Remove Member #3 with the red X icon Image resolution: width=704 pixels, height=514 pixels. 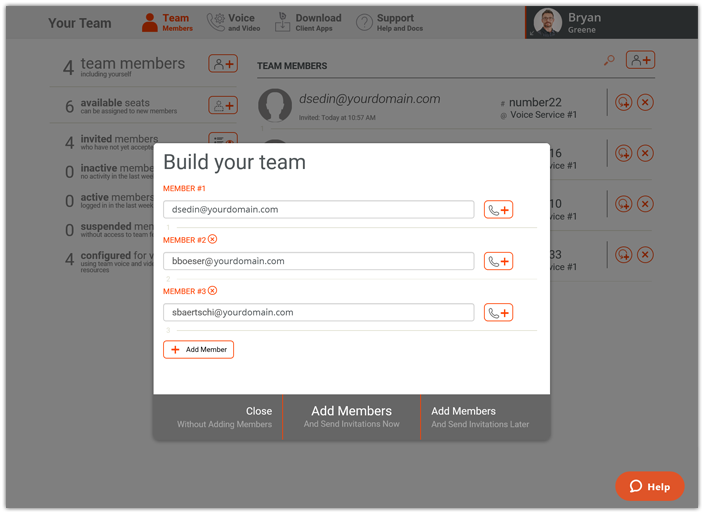[213, 291]
